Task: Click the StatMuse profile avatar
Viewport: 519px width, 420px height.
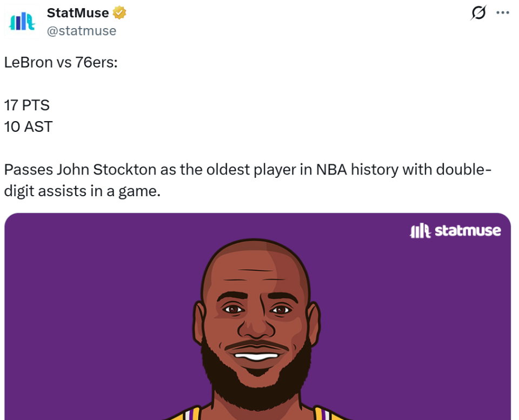Action: pyautogui.click(x=22, y=21)
